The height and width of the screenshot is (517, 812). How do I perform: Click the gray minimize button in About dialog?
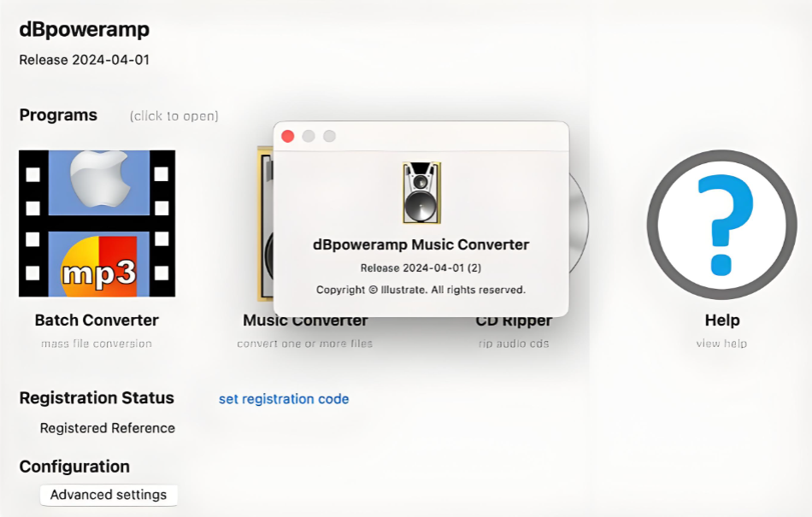[x=309, y=136]
